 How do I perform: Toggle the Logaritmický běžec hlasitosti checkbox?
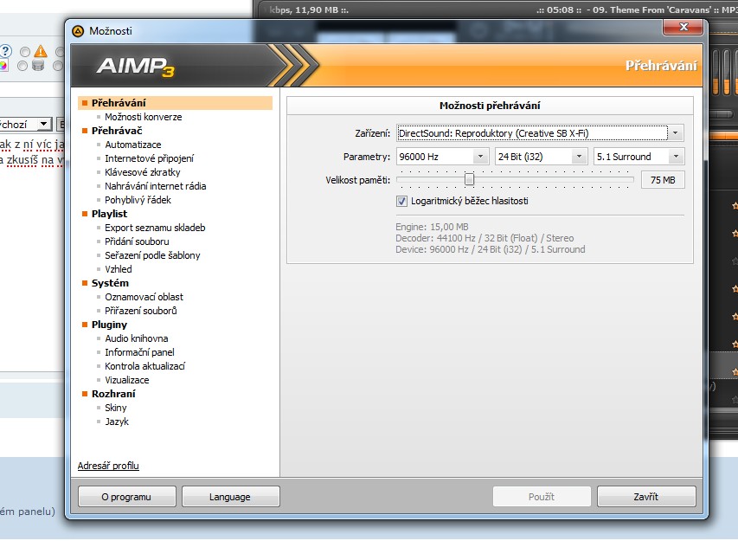(401, 201)
